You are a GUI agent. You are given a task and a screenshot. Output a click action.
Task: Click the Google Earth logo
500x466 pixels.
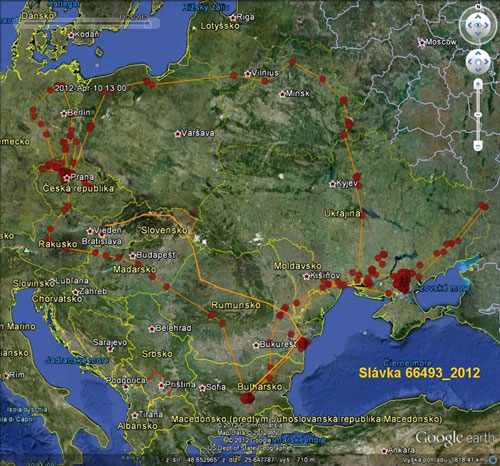pyautogui.click(x=455, y=438)
